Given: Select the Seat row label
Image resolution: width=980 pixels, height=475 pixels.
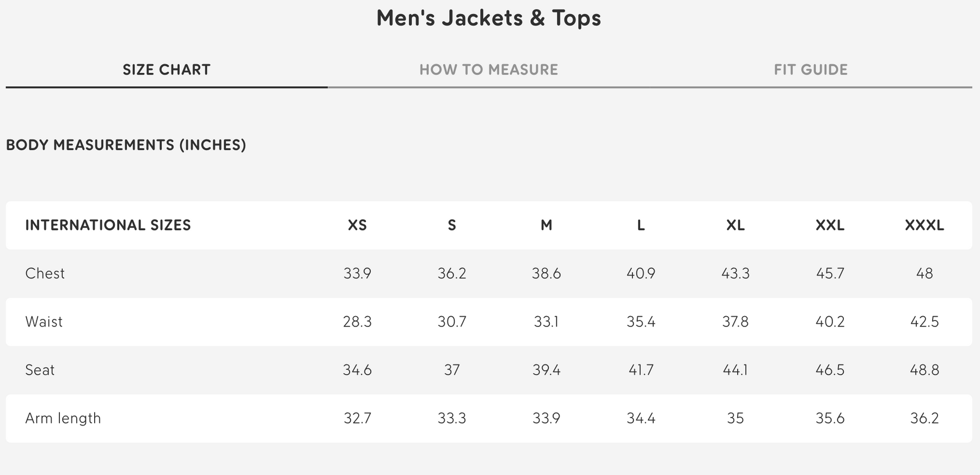Looking at the screenshot, I should 40,370.
